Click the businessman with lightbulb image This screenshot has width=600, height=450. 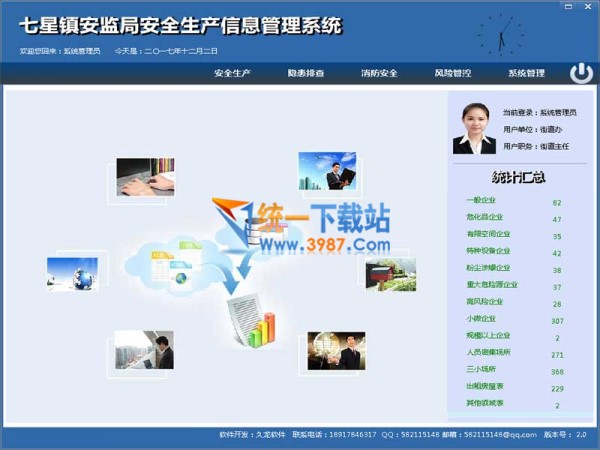336,351
